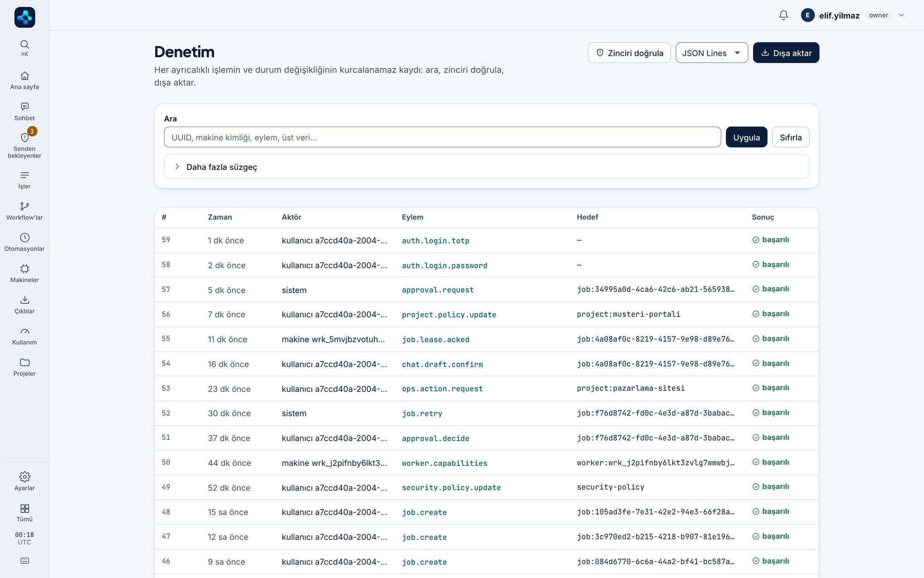The width and height of the screenshot is (924, 578).
Task: Open Makineler chip icon
Action: click(x=24, y=269)
